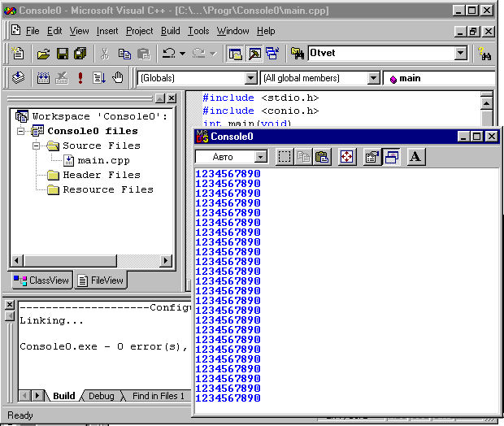This screenshot has width=504, height=426.
Task: Click the Copy icon in the main toolbar
Action: pyautogui.click(x=124, y=54)
